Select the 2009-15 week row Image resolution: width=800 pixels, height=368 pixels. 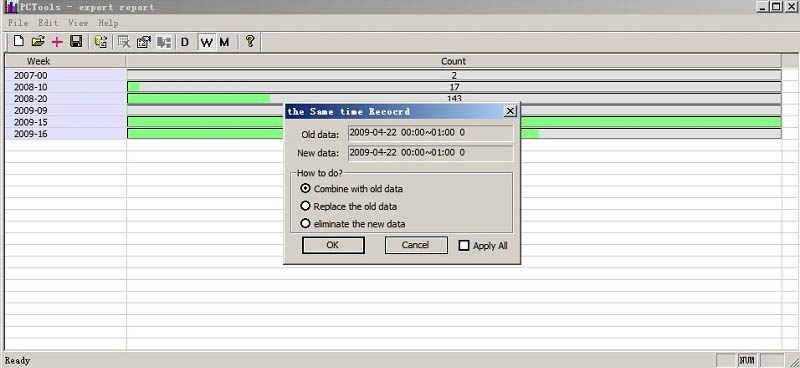[x=66, y=122]
